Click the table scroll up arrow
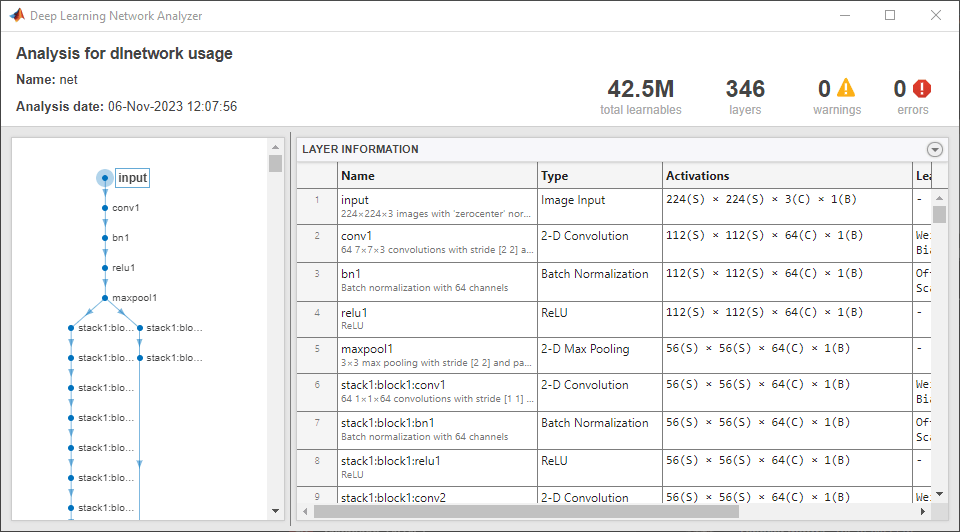 coord(939,197)
